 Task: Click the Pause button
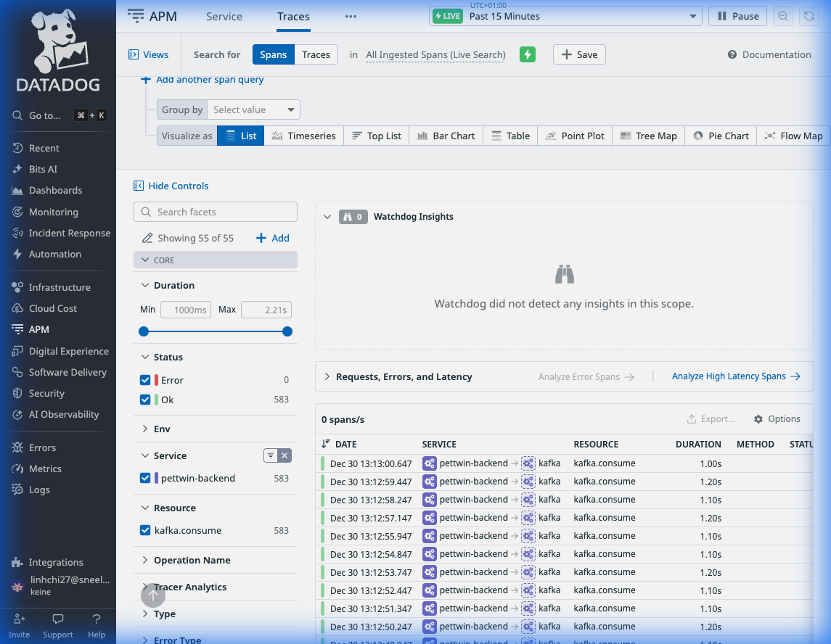[x=737, y=17]
